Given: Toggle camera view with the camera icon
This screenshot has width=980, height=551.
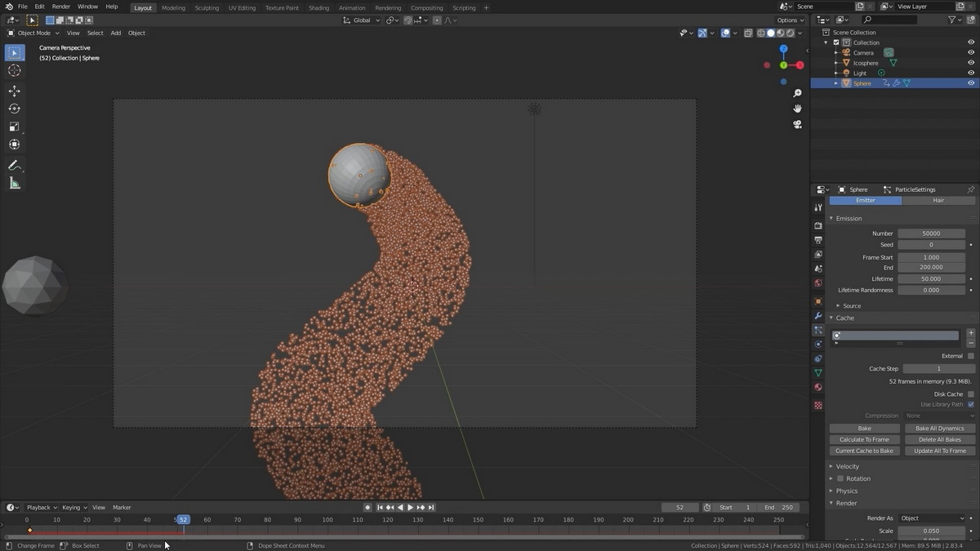Looking at the screenshot, I should tap(797, 124).
